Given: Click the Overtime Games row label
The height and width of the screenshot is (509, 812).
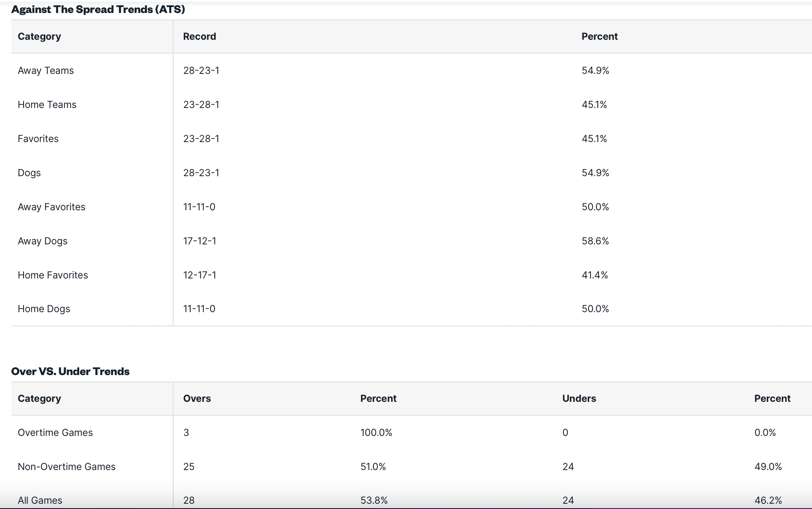Looking at the screenshot, I should tap(55, 433).
